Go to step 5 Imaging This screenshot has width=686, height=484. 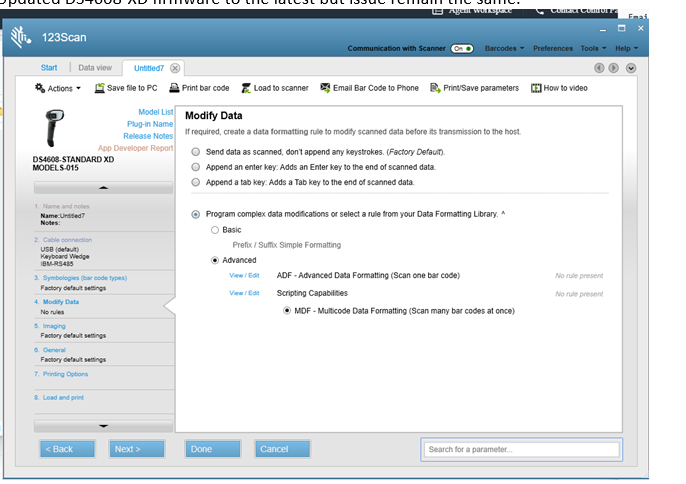54,326
